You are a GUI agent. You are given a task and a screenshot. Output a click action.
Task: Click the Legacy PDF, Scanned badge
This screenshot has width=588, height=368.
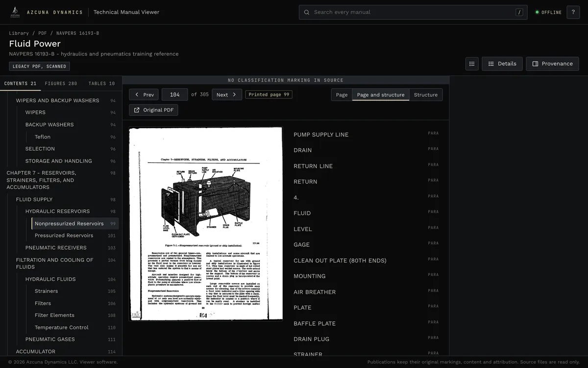pyautogui.click(x=39, y=66)
